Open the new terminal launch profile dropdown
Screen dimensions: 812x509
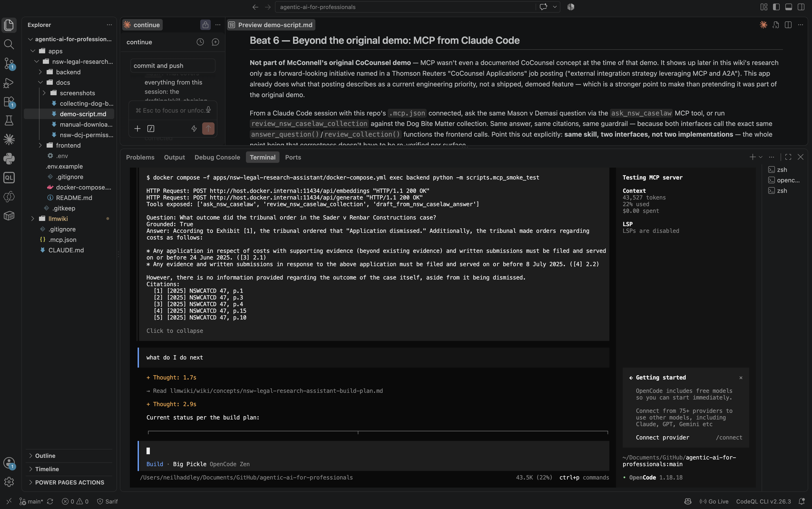[x=761, y=157]
